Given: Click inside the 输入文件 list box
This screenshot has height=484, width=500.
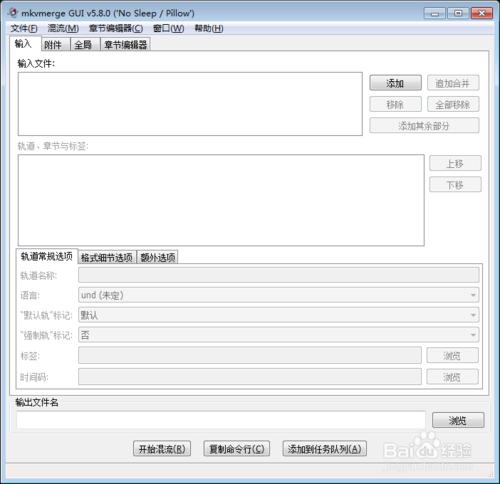Looking at the screenshot, I should coord(190,104).
